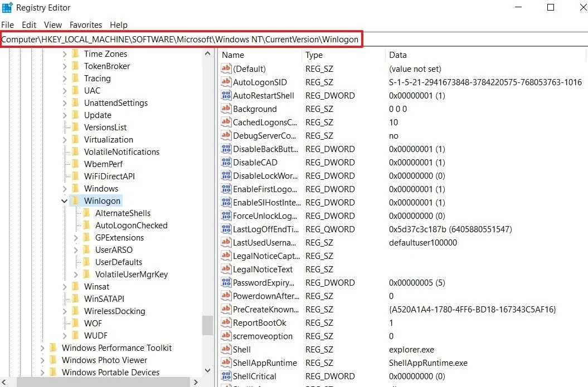Click the folder icon for GPExtensions key
588x387 pixels.
(x=86, y=237)
